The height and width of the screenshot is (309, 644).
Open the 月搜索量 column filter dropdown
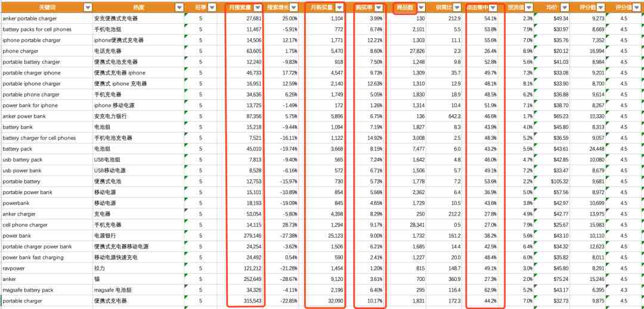coord(258,7)
